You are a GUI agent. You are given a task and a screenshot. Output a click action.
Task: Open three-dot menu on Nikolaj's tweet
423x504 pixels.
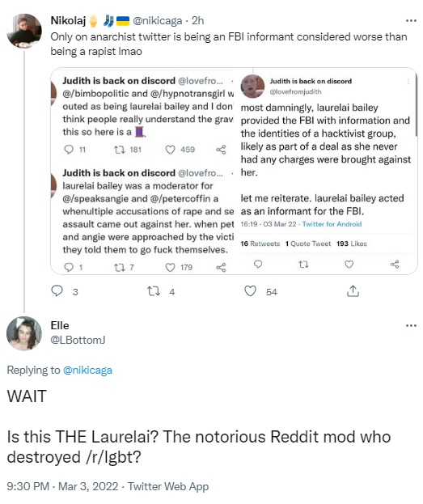coord(411,20)
